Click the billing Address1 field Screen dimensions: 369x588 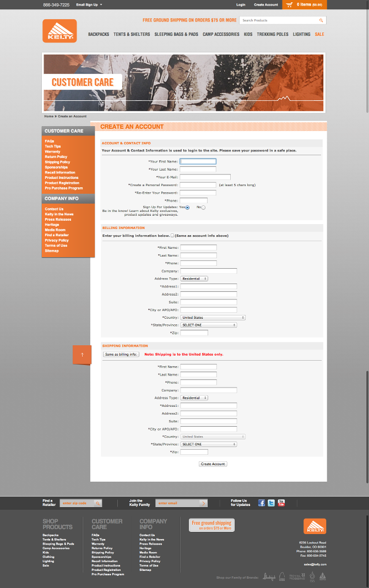click(x=209, y=286)
